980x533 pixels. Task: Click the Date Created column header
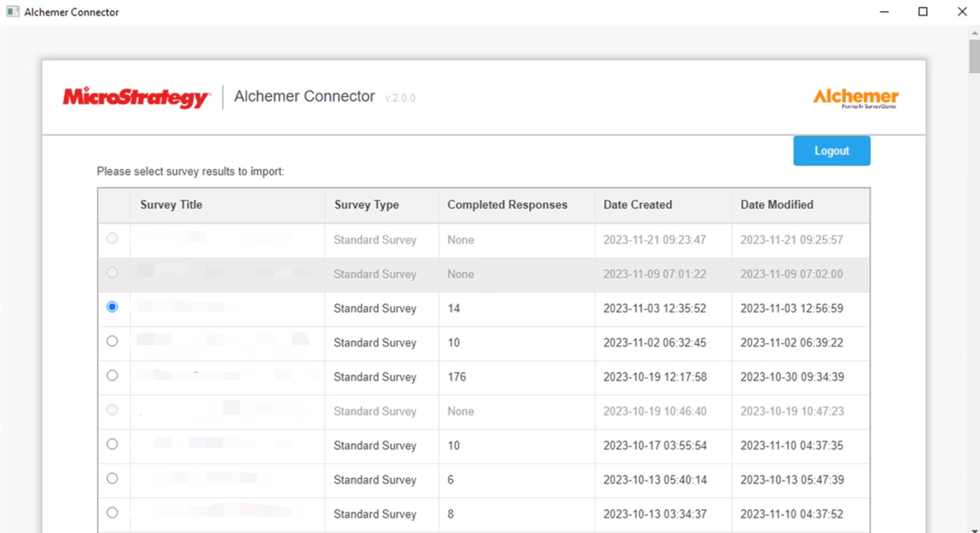(x=637, y=205)
